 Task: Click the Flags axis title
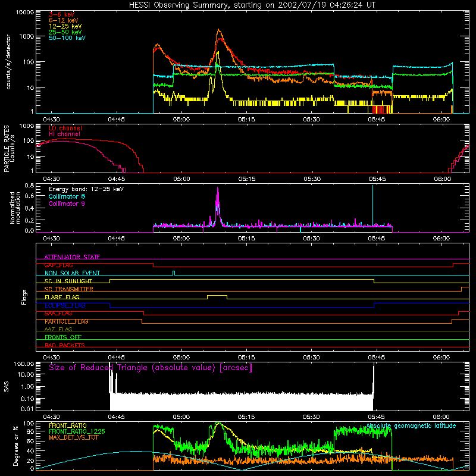tap(24, 297)
